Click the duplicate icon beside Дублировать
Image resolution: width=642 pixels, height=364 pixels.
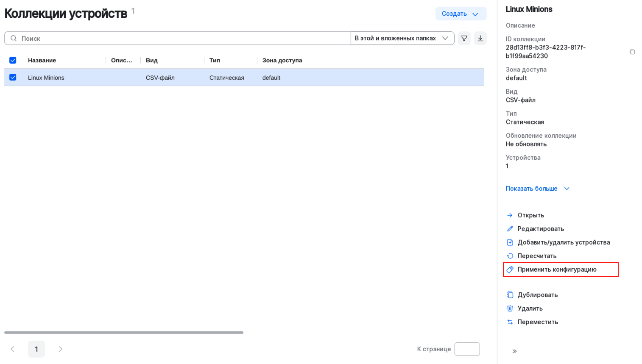(510, 295)
